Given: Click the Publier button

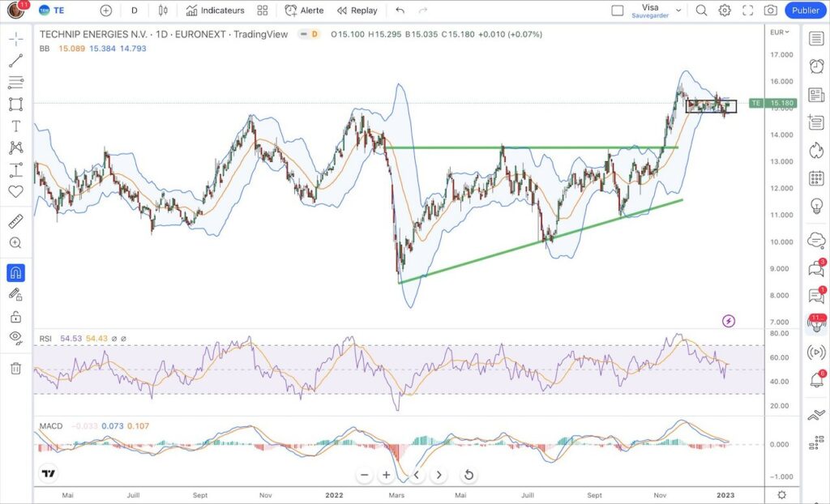Looking at the screenshot, I should 805,10.
